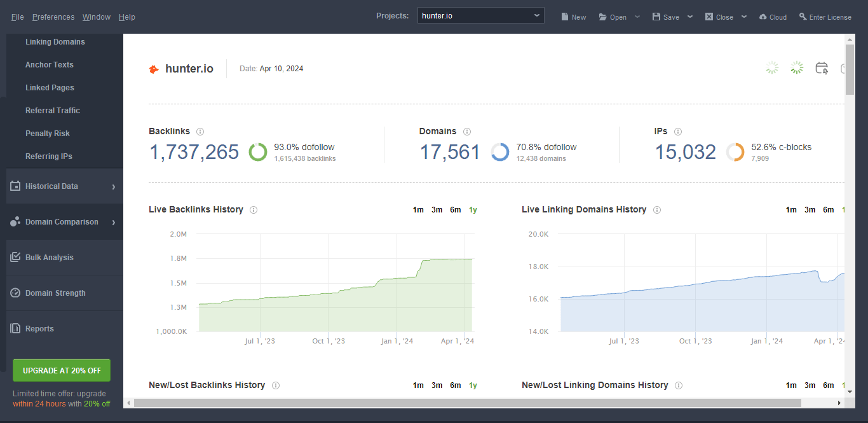Open Cloud storage via cloud icon

763,17
